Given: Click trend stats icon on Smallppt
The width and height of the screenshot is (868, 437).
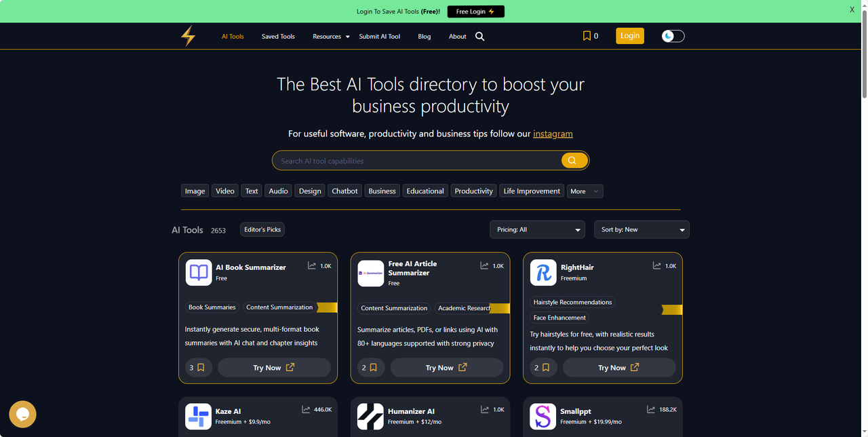Looking at the screenshot, I should point(651,410).
